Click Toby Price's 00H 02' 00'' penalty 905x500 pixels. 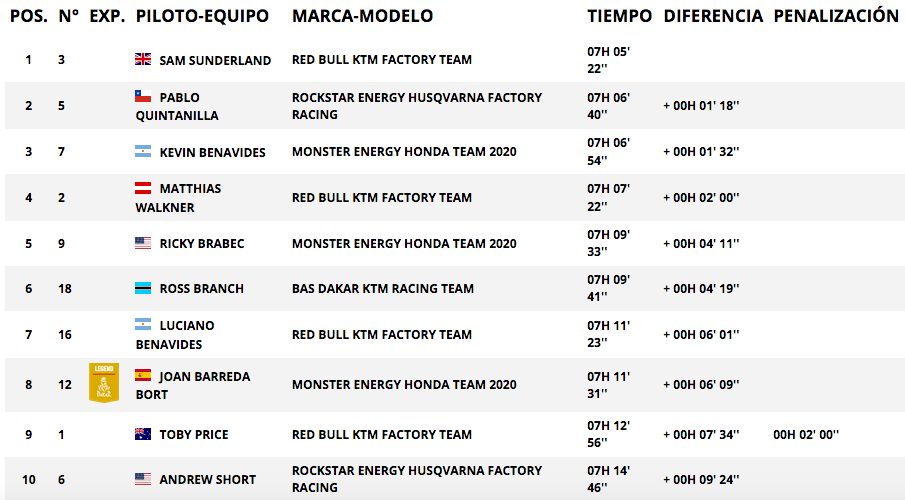[x=806, y=434]
